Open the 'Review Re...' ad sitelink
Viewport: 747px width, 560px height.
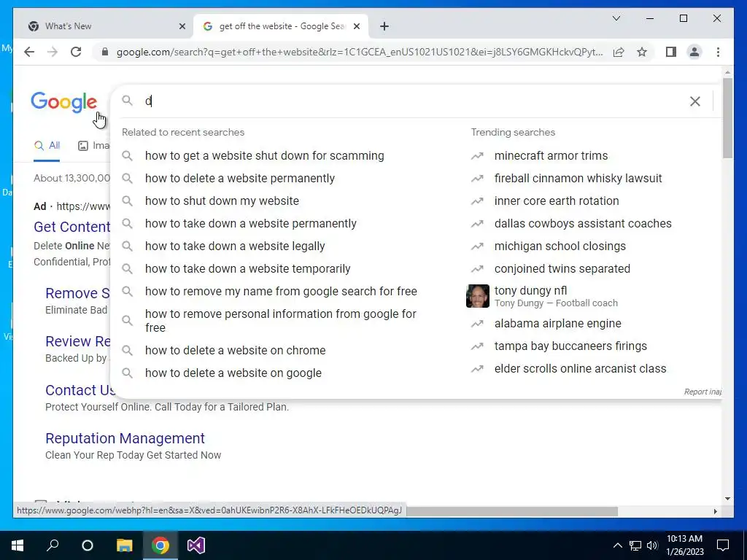(x=77, y=341)
